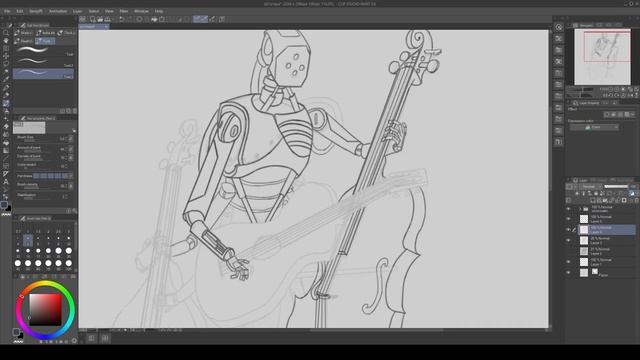Open the Help menu

point(159,11)
